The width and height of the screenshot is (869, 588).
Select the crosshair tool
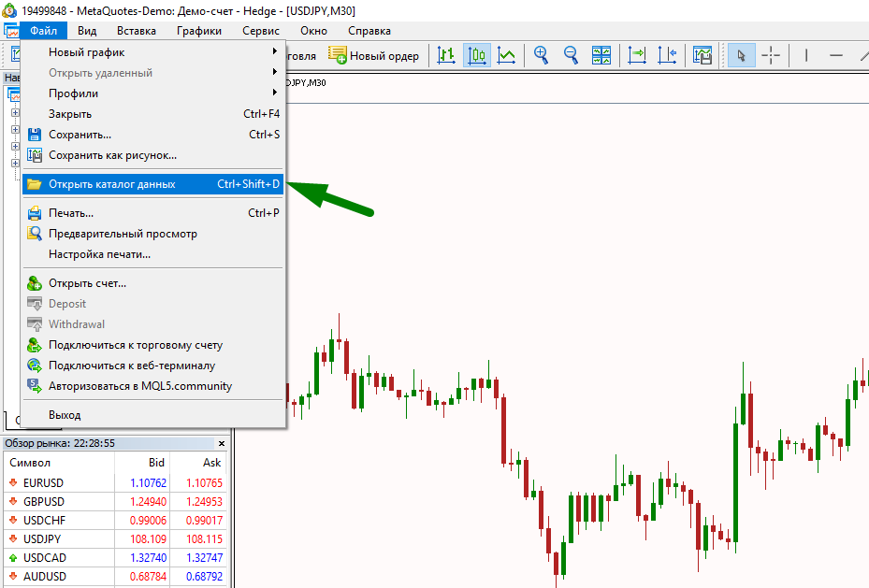pyautogui.click(x=771, y=55)
